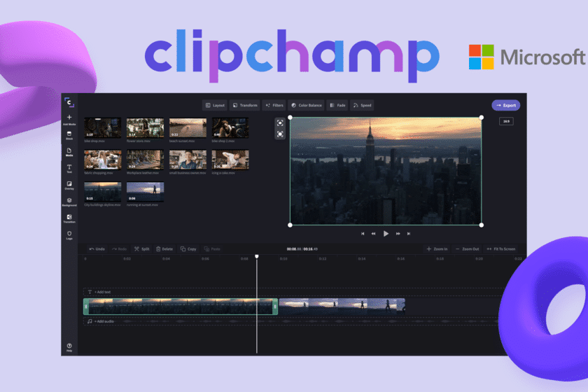Copy the selected clip

coord(188,249)
